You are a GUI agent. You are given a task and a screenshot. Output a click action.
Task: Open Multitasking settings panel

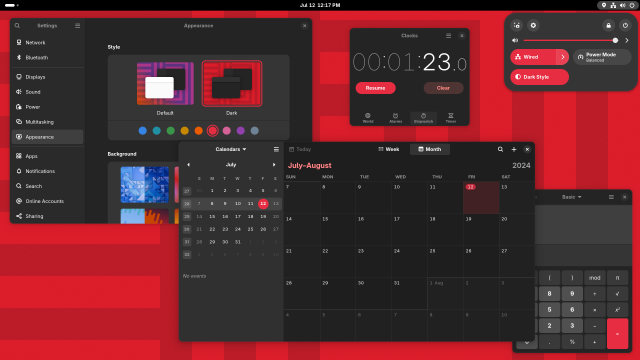coord(47,122)
